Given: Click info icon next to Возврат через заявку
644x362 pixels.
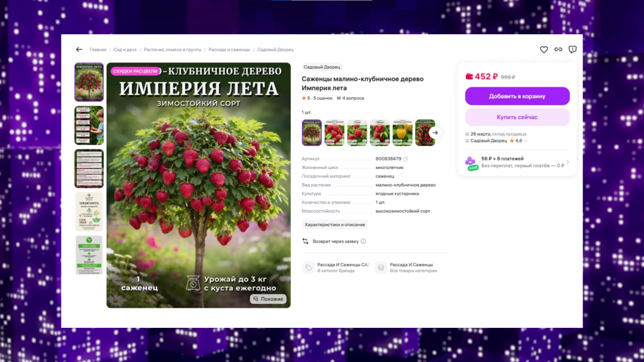Looking at the screenshot, I should (x=363, y=241).
